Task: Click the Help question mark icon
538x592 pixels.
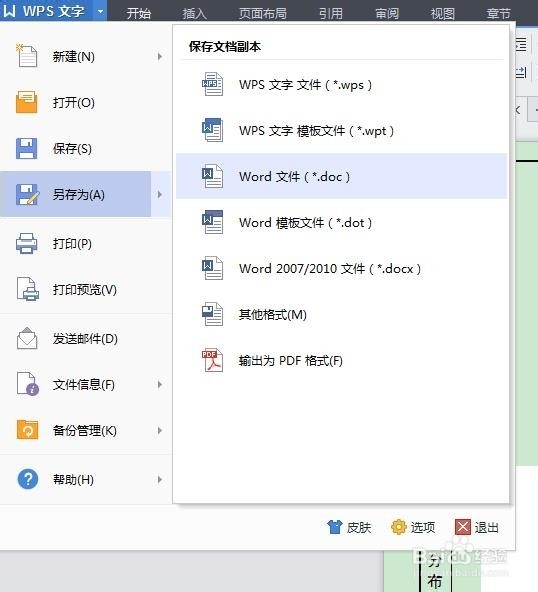Action: 28,479
